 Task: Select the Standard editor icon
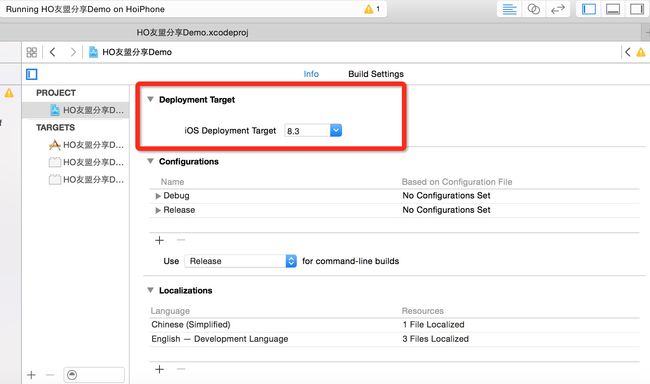pos(509,9)
